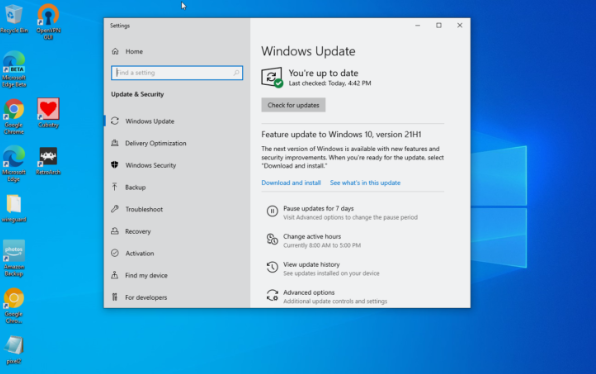The width and height of the screenshot is (596, 374).
Task: Focus the Find a setting search box
Action: [177, 73]
